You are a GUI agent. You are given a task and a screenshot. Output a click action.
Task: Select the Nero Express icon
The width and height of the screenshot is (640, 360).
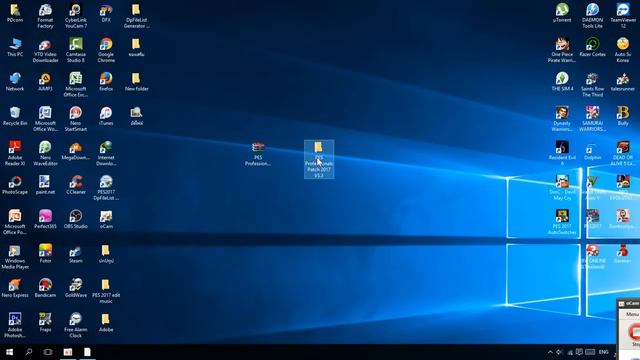[x=15, y=288]
